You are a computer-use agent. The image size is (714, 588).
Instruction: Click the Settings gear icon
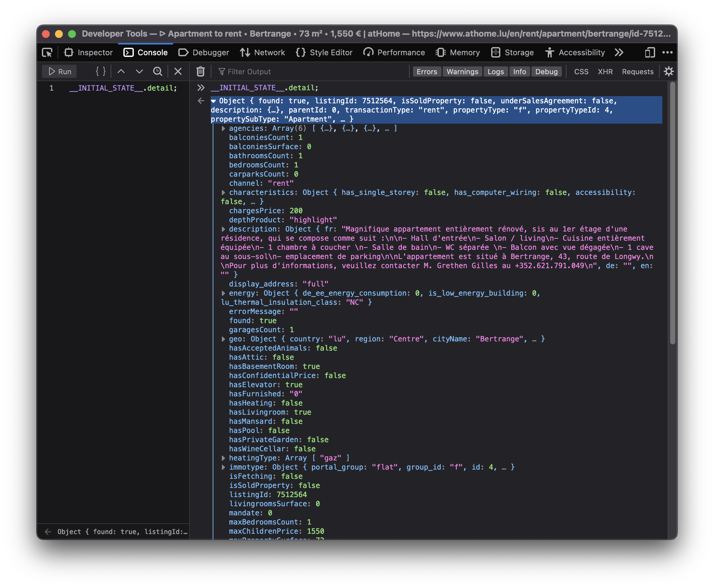click(x=668, y=71)
